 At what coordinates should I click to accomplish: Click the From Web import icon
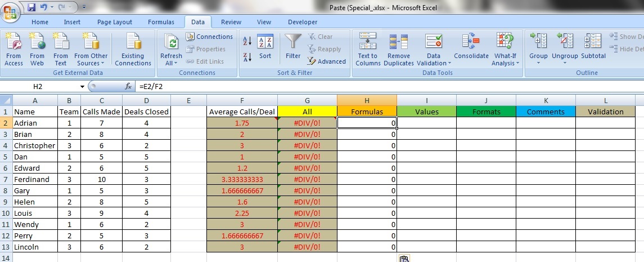(x=37, y=42)
